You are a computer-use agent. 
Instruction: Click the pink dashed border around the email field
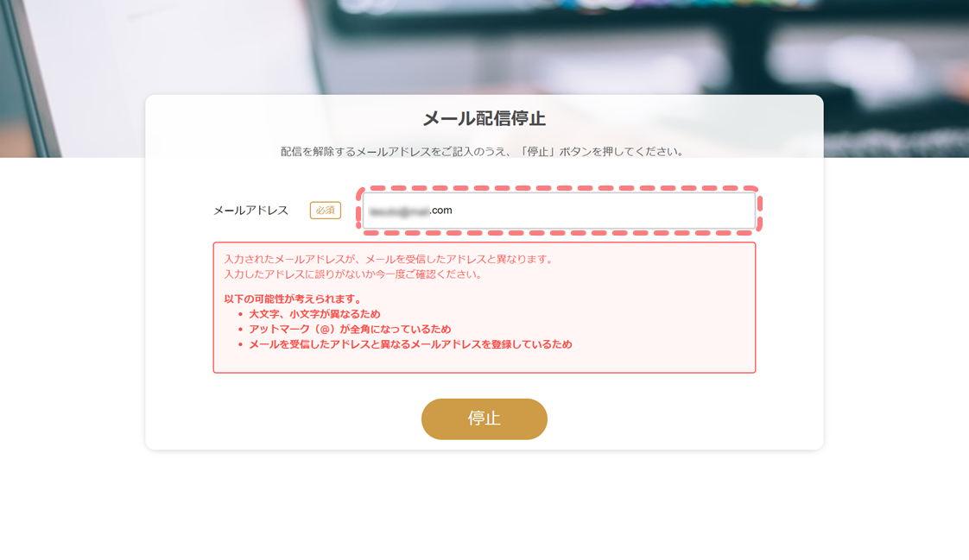559,188
